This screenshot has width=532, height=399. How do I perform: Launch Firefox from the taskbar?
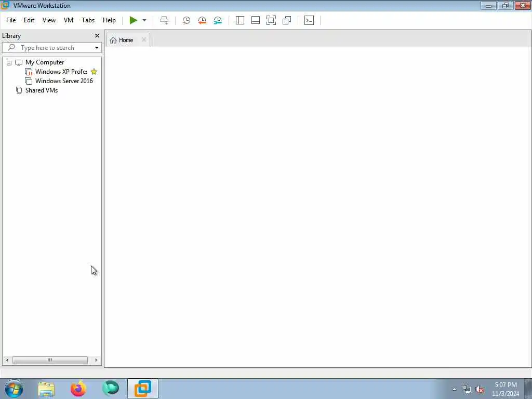coord(78,389)
